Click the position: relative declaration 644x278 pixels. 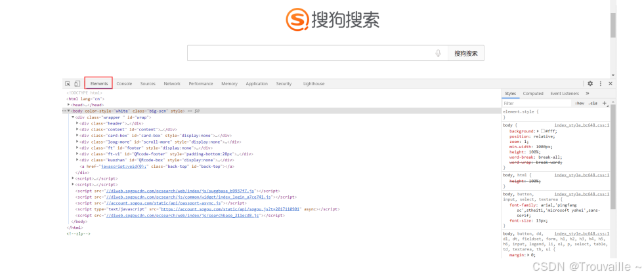532,136
